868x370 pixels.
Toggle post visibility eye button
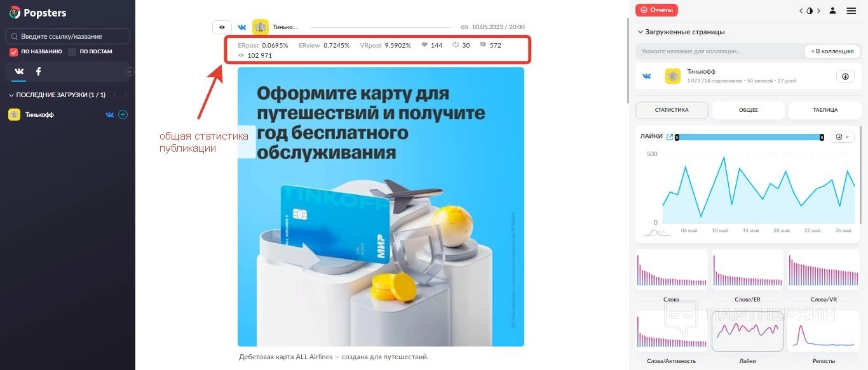click(222, 27)
